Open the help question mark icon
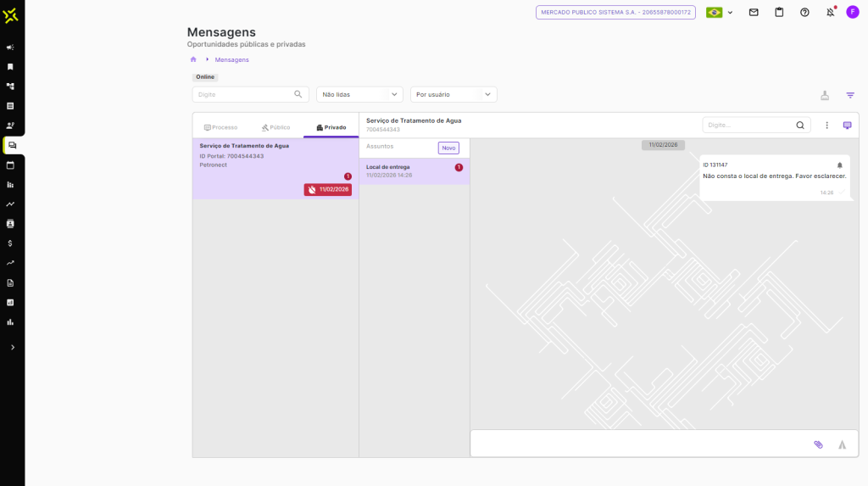The height and width of the screenshot is (486, 868). click(x=804, y=13)
